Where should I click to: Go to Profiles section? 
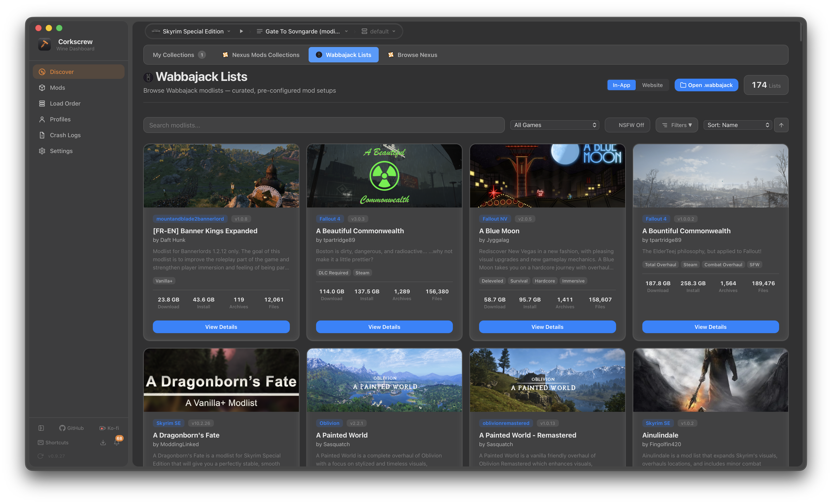pyautogui.click(x=60, y=119)
